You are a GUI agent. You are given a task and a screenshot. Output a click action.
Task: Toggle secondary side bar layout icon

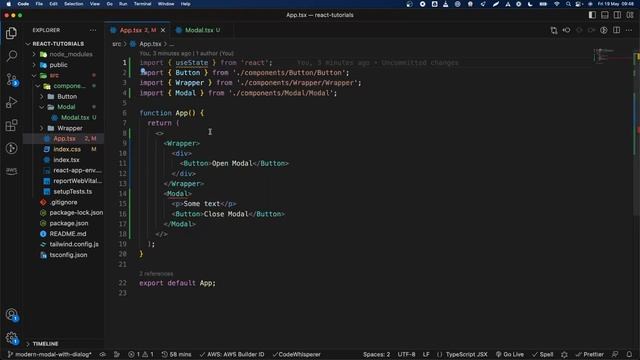coord(617,15)
